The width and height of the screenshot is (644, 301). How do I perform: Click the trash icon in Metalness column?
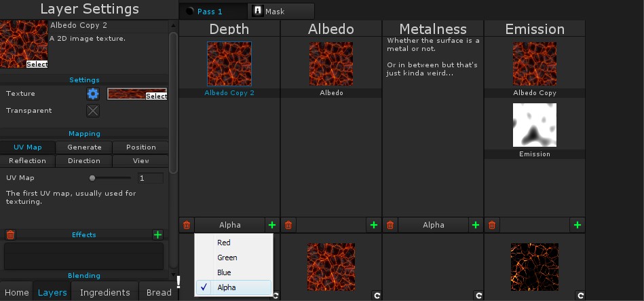[390, 225]
